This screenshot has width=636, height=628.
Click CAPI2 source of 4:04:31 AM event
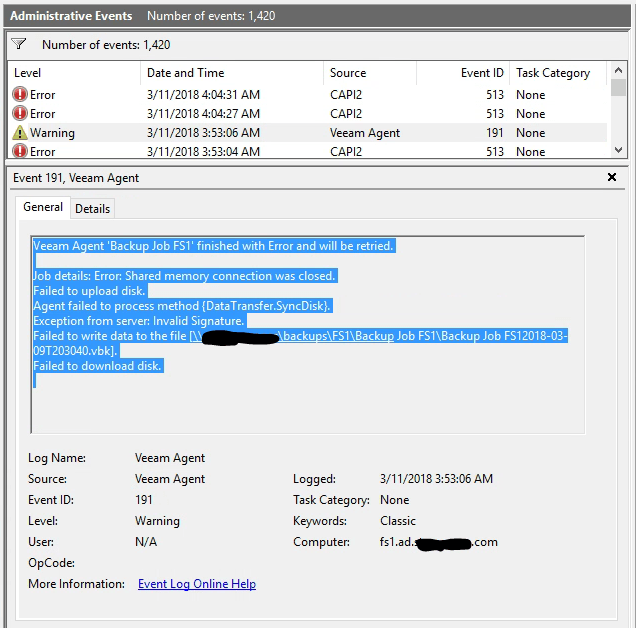[x=346, y=95]
